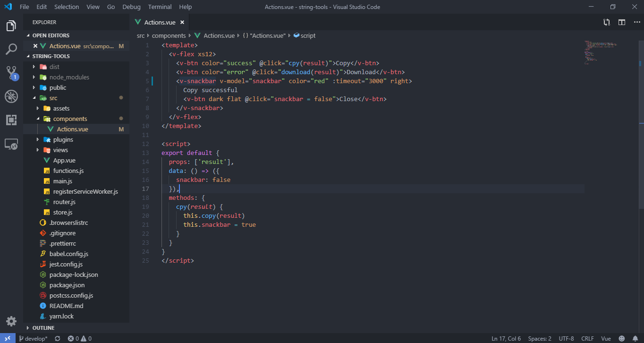Open the editor More Actions ellipsis menu
This screenshot has width=644, height=343.
pos(637,22)
